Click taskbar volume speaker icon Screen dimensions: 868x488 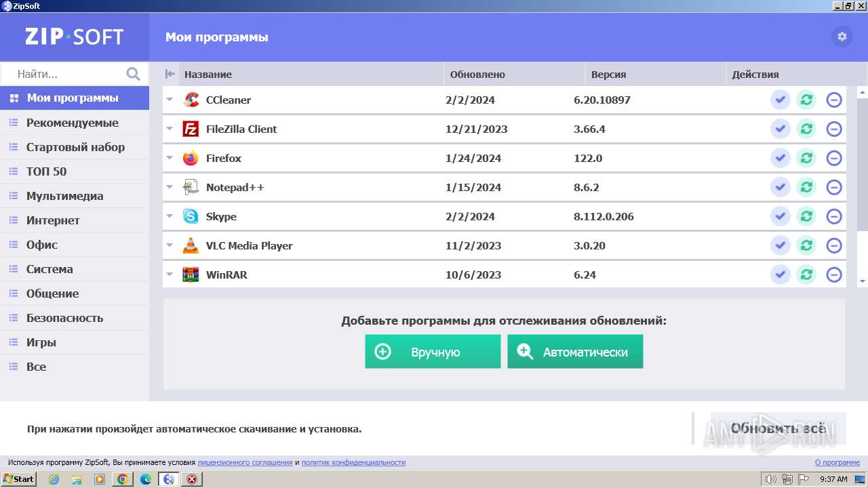coord(770,479)
